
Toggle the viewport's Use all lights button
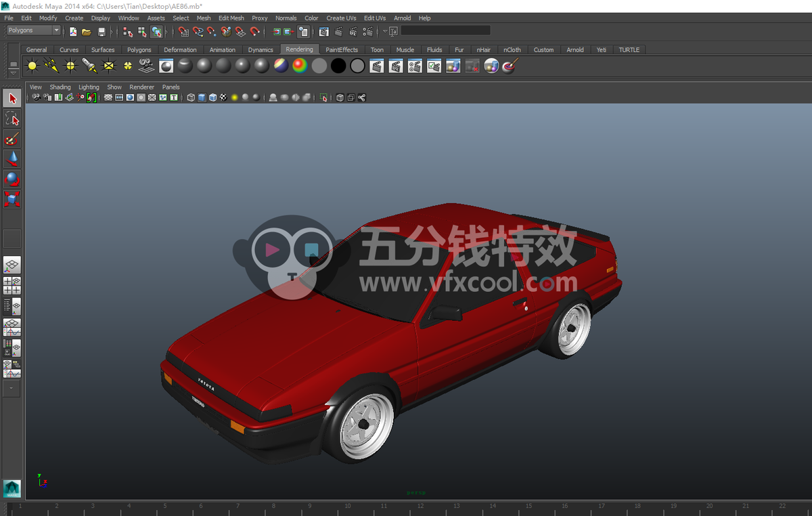[234, 98]
